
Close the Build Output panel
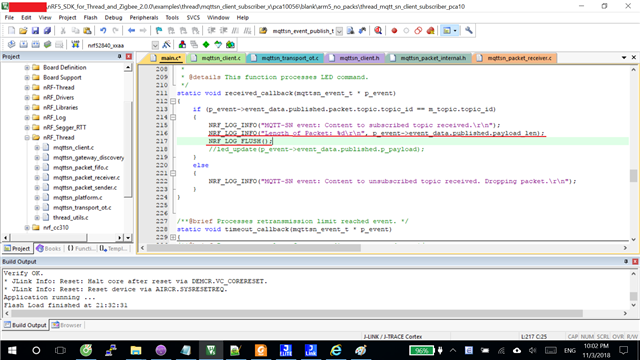635,261
